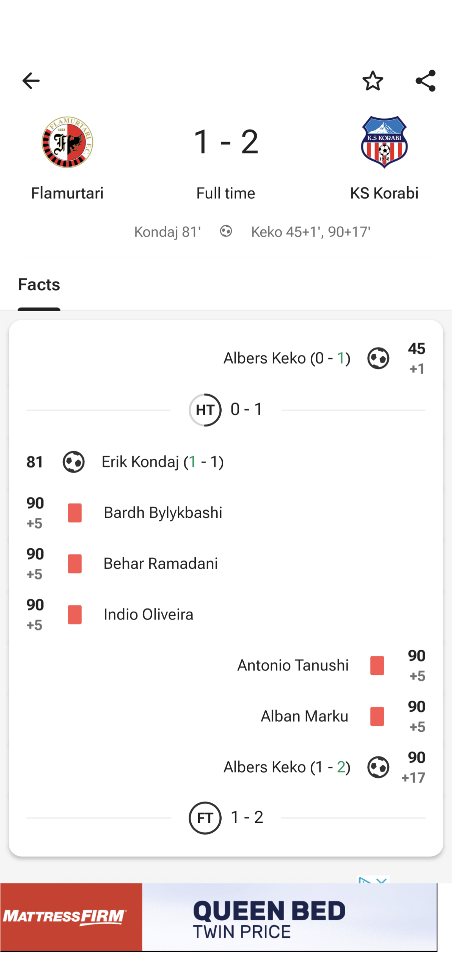Viewport: 452px width, 980px height.
Task: Open the KS Korabi team crest
Action: coord(384,142)
